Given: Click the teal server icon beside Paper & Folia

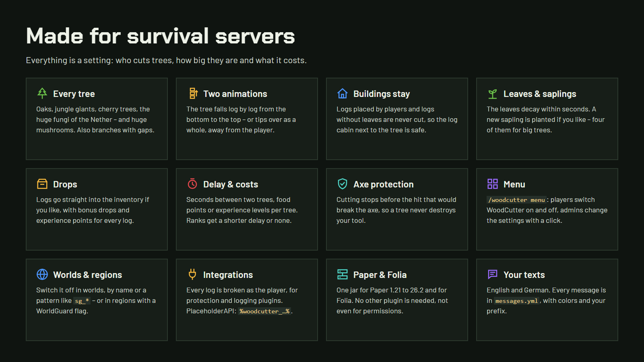Looking at the screenshot, I should tap(343, 274).
